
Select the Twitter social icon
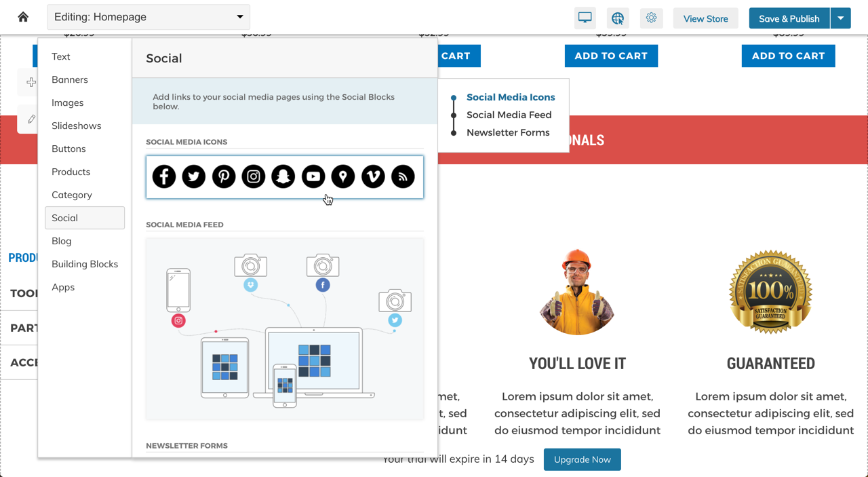194,176
